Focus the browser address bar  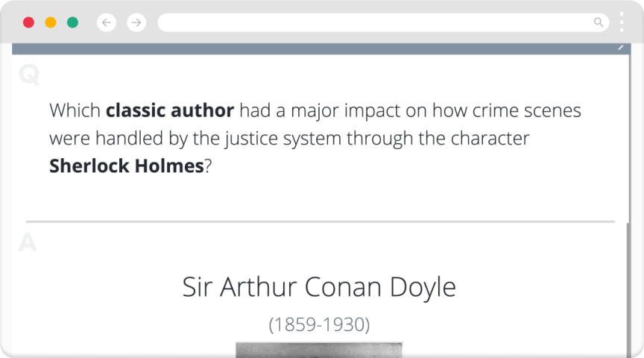coord(373,22)
